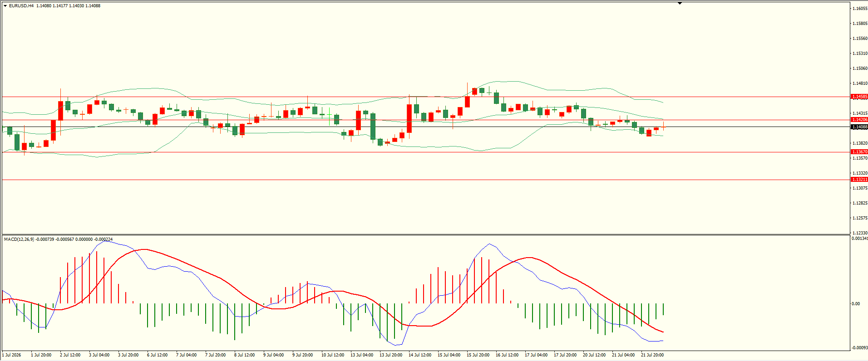Select the 1.14585 red price label
The image size is (868, 361).
point(859,97)
